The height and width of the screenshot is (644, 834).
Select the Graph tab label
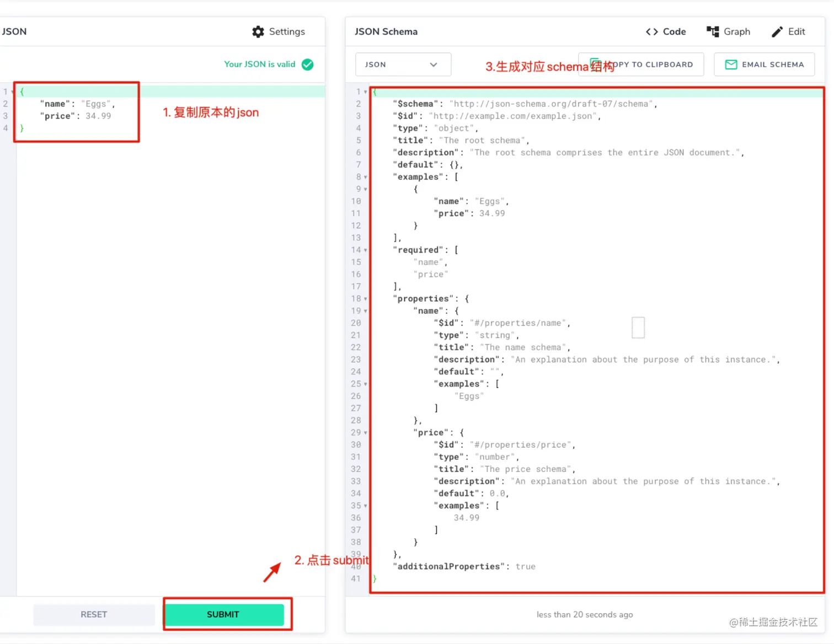click(737, 32)
